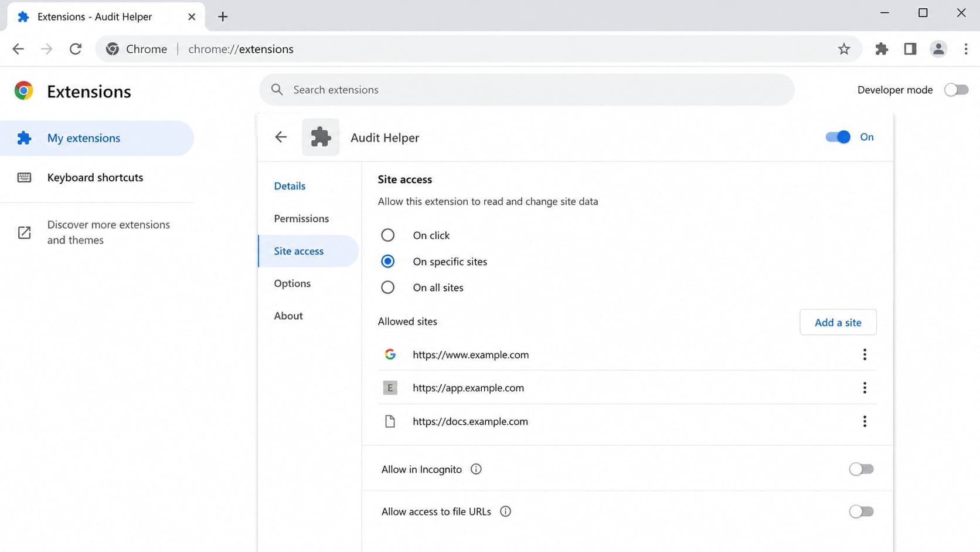Switch to the Details tab
The height and width of the screenshot is (552, 980).
point(290,186)
